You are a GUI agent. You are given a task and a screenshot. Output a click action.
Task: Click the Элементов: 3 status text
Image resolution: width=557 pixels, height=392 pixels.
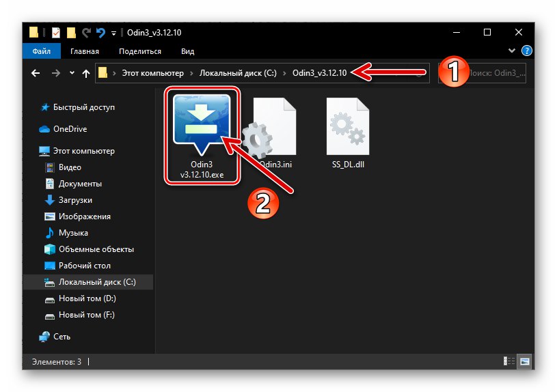pos(57,361)
